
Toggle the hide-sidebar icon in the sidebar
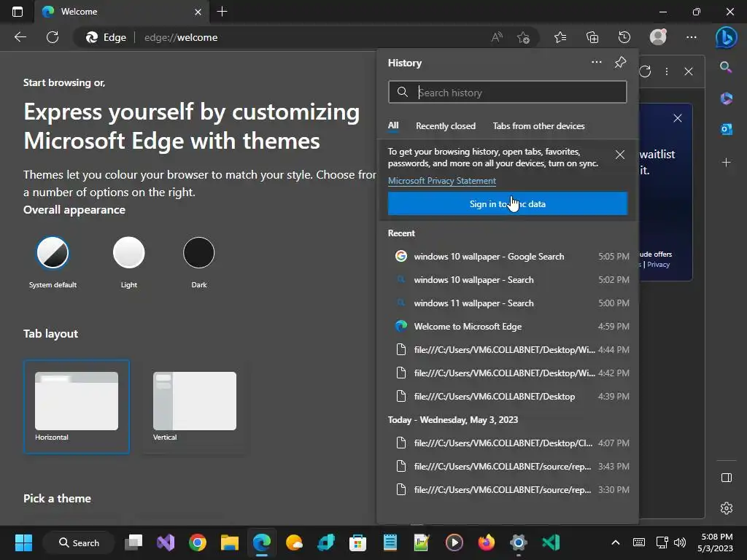point(726,478)
